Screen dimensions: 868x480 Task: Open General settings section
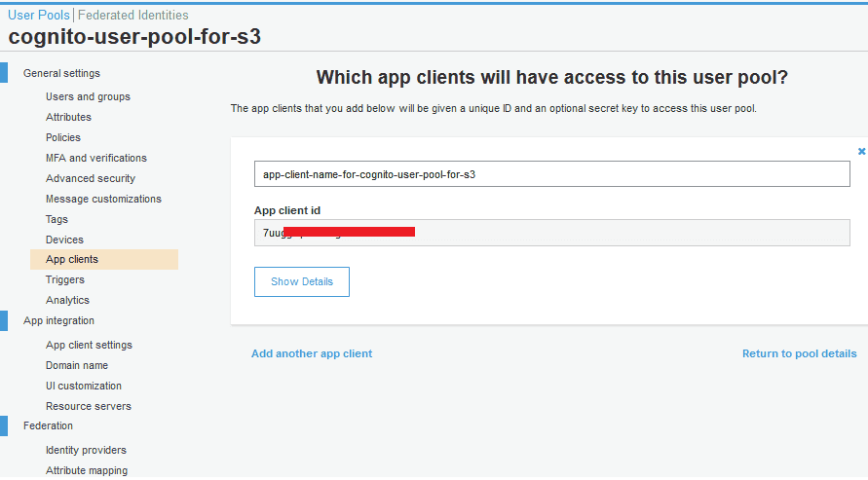click(61, 73)
